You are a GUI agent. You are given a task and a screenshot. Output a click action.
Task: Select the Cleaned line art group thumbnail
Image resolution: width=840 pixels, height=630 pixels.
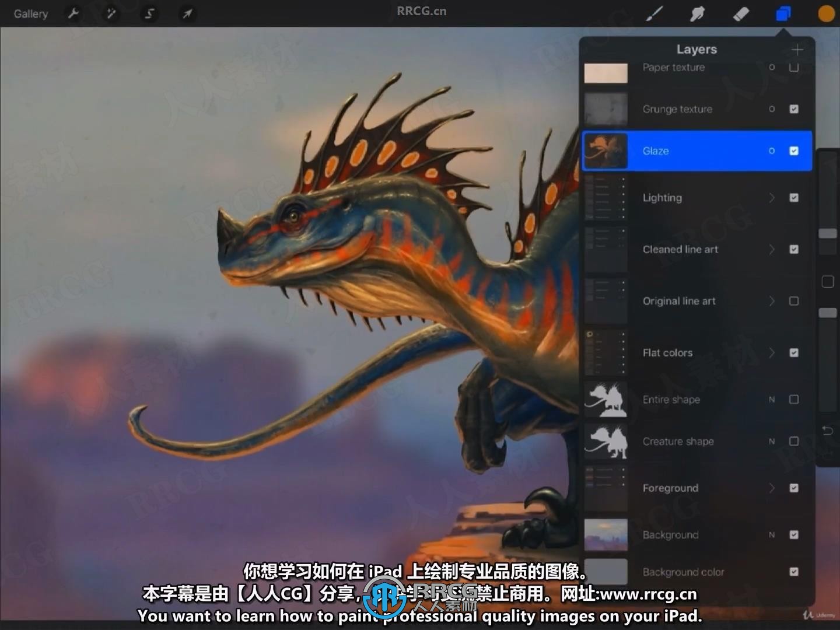[x=606, y=249]
